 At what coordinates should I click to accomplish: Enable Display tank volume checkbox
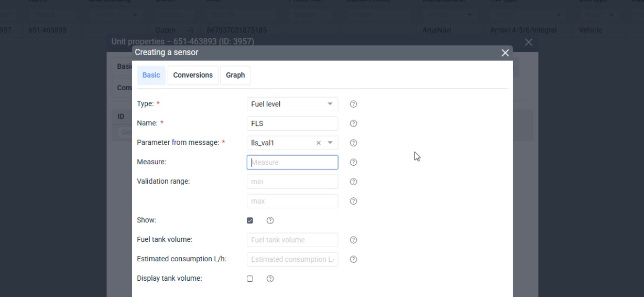[250, 279]
